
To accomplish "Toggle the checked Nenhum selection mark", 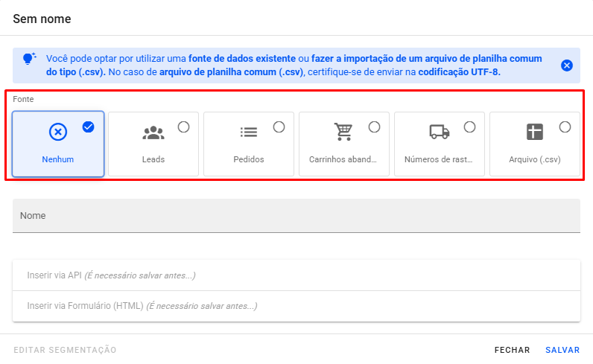I will point(89,127).
